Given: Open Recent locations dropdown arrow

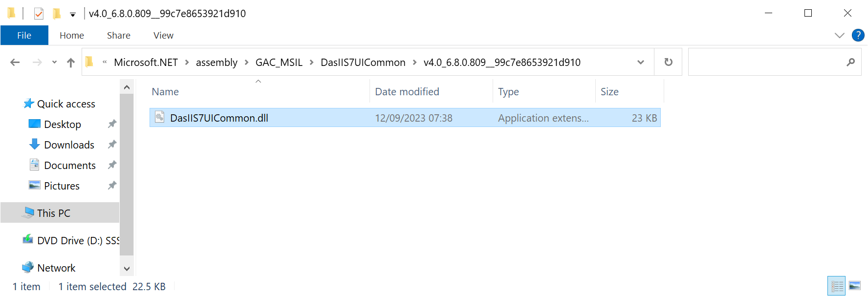Looking at the screenshot, I should (x=54, y=63).
